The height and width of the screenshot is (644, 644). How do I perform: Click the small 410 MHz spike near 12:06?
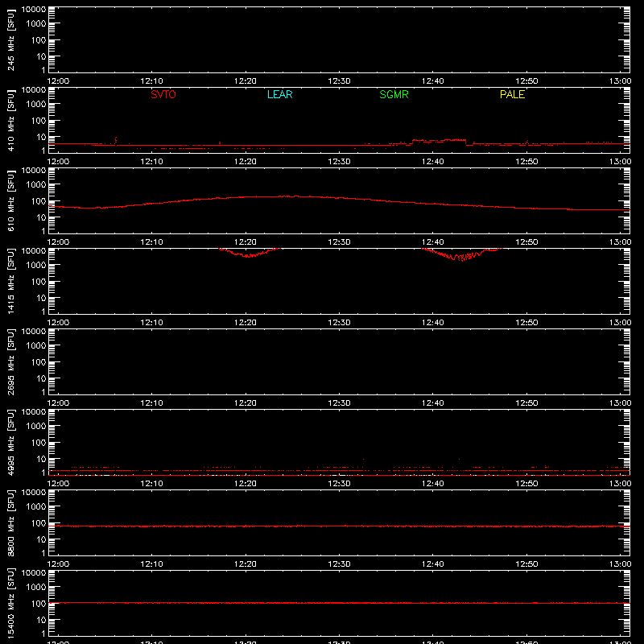[116, 140]
